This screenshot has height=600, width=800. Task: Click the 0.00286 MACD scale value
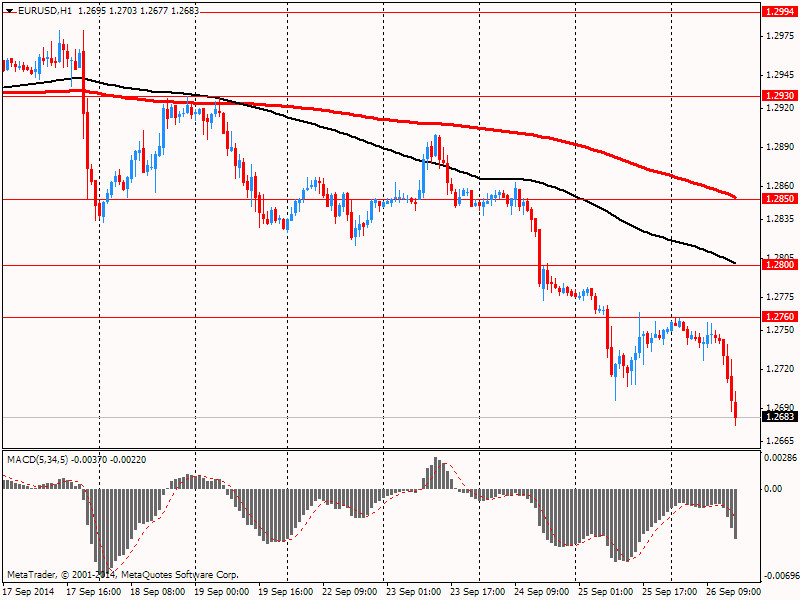point(780,458)
